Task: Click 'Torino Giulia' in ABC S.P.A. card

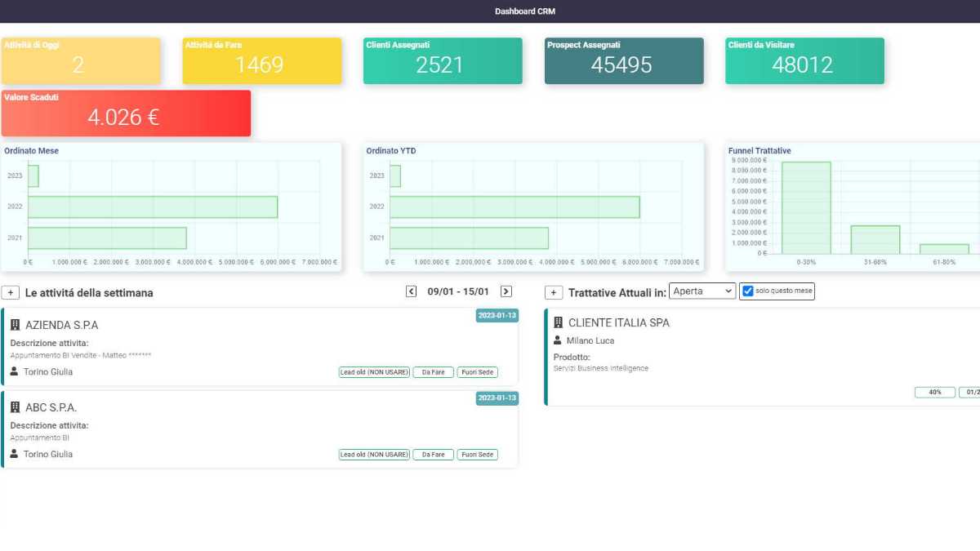Action: pyautogui.click(x=48, y=454)
